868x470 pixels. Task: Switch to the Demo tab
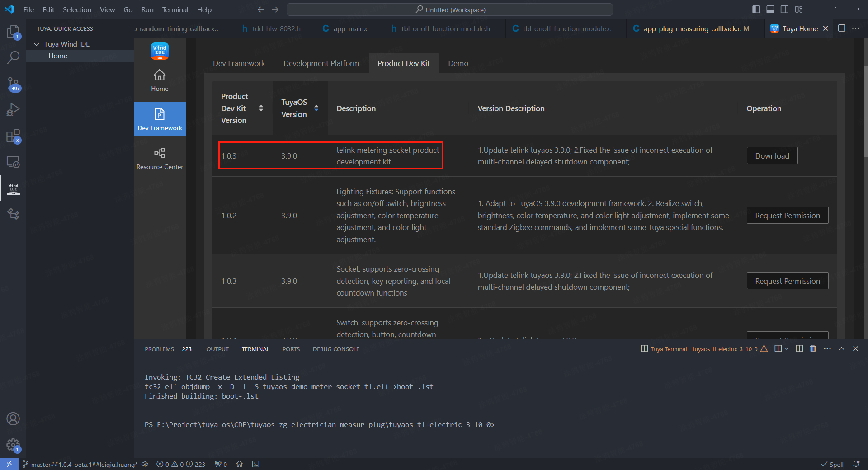point(458,63)
